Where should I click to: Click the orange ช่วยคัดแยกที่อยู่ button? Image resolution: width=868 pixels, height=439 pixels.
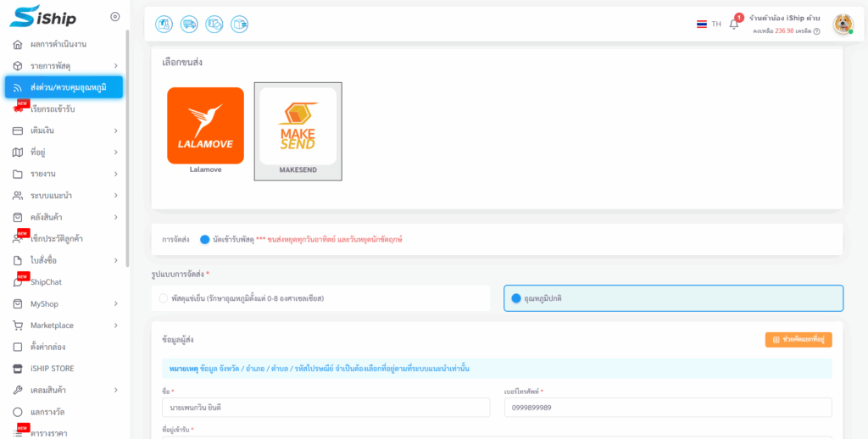pos(798,340)
